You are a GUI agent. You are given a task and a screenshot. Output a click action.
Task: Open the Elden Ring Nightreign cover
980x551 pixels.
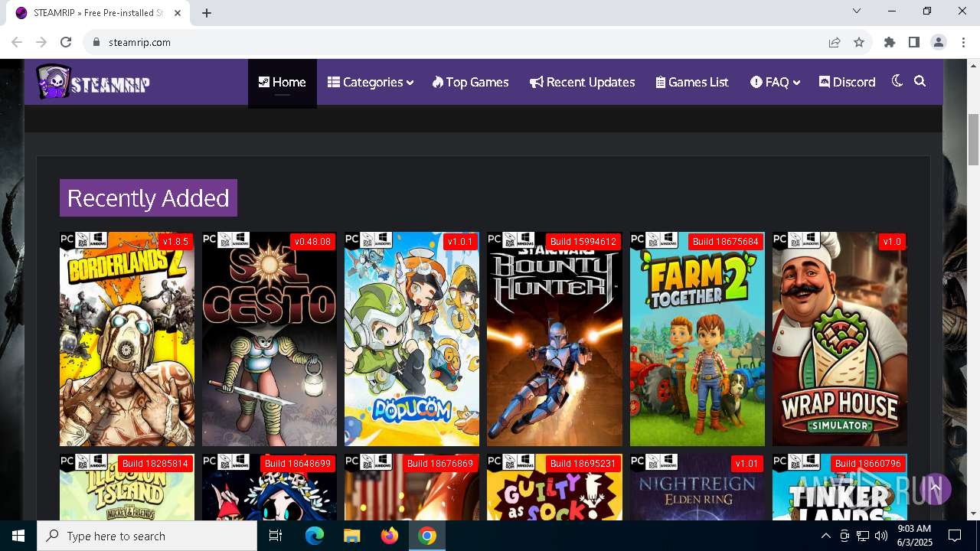(697, 487)
